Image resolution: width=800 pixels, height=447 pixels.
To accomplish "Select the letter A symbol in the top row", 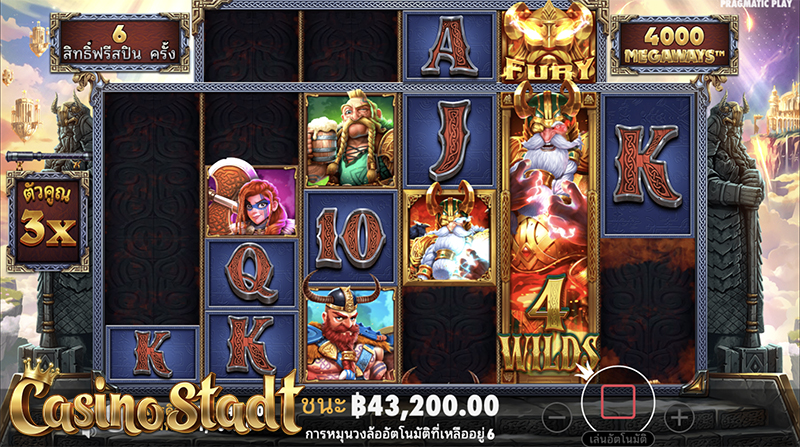I will 449,46.
